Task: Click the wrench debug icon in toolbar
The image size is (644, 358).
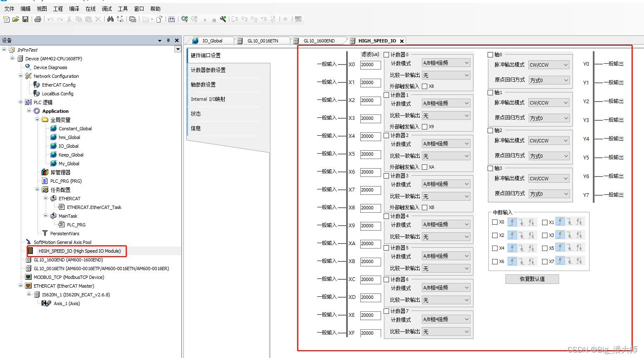Action: pyautogui.click(x=223, y=19)
